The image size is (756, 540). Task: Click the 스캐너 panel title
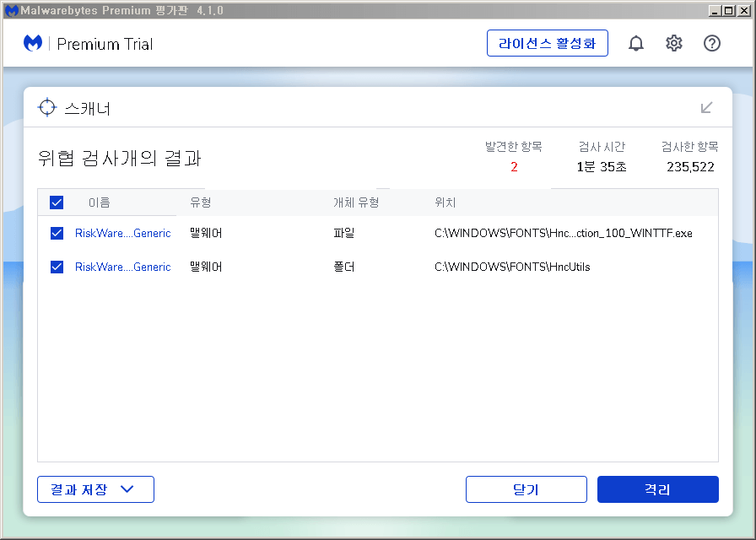87,108
